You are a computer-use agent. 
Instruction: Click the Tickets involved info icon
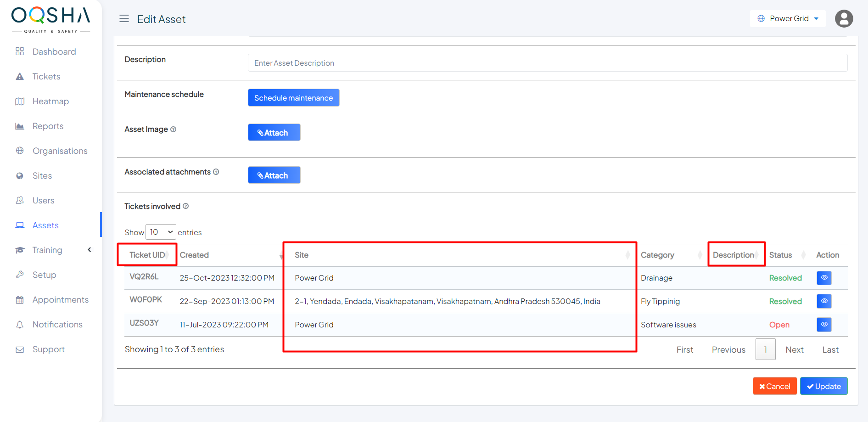pyautogui.click(x=186, y=206)
